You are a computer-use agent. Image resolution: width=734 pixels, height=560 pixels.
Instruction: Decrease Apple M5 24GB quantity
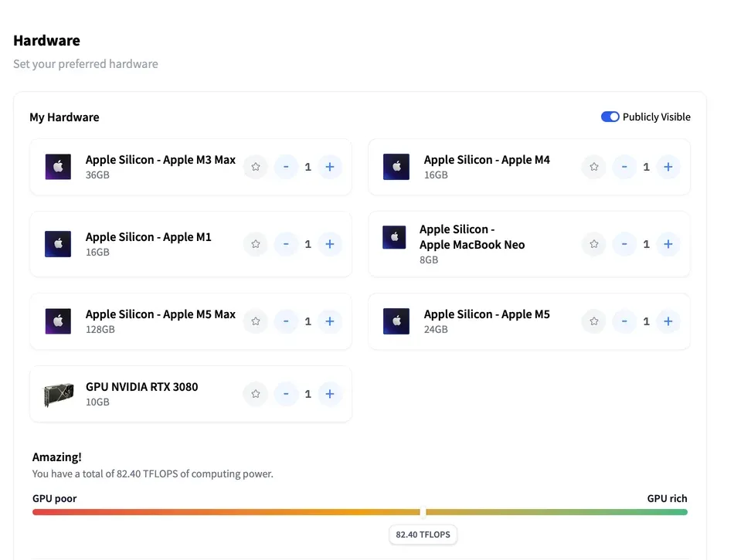(624, 321)
